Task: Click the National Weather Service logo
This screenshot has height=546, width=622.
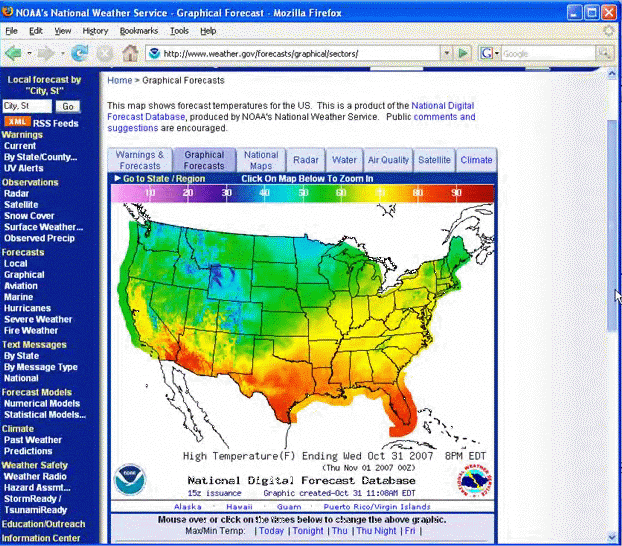Action: pyautogui.click(x=475, y=481)
